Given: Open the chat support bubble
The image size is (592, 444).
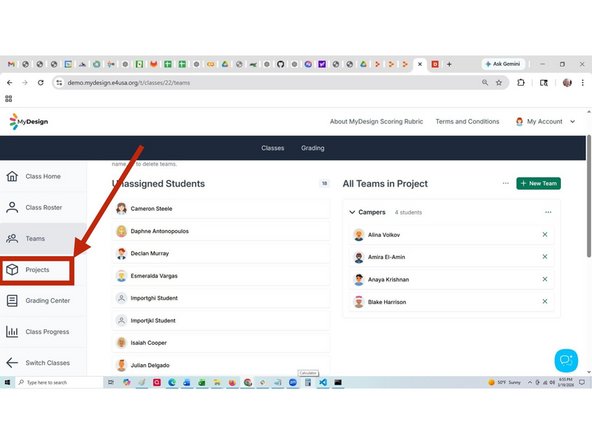Looking at the screenshot, I should [x=566, y=361].
